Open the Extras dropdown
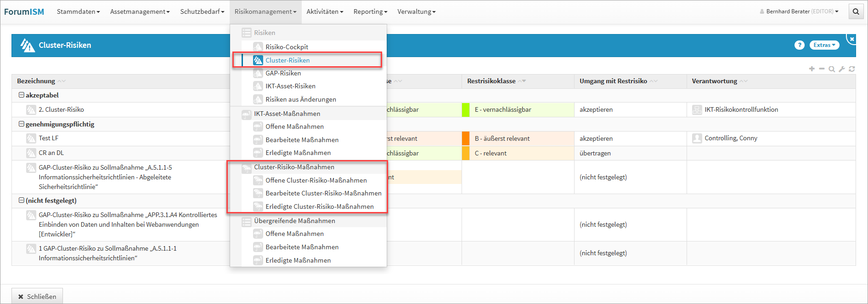The image size is (868, 304). pyautogui.click(x=824, y=45)
